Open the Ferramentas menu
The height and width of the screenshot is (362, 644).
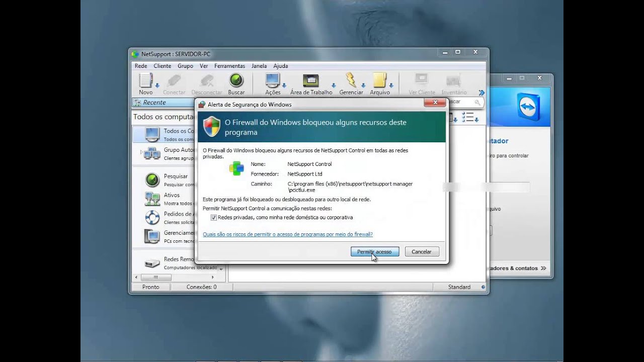click(229, 66)
